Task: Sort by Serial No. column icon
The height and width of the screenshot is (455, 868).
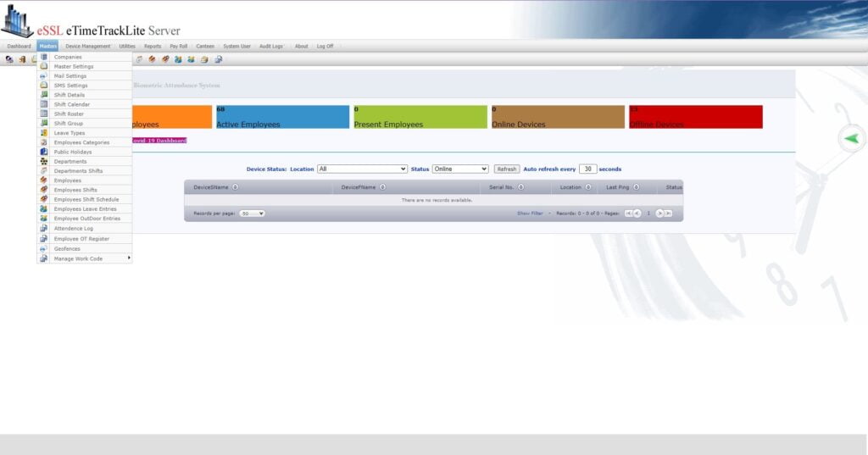Action: pyautogui.click(x=521, y=187)
